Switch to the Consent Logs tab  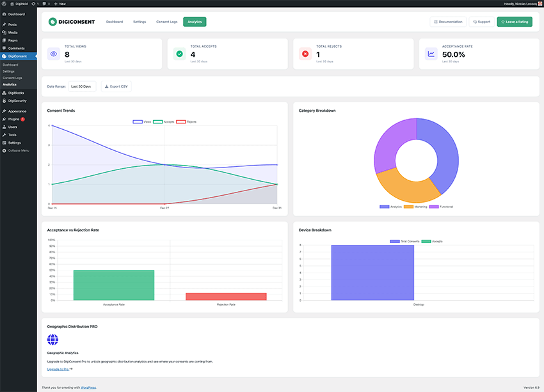(166, 22)
